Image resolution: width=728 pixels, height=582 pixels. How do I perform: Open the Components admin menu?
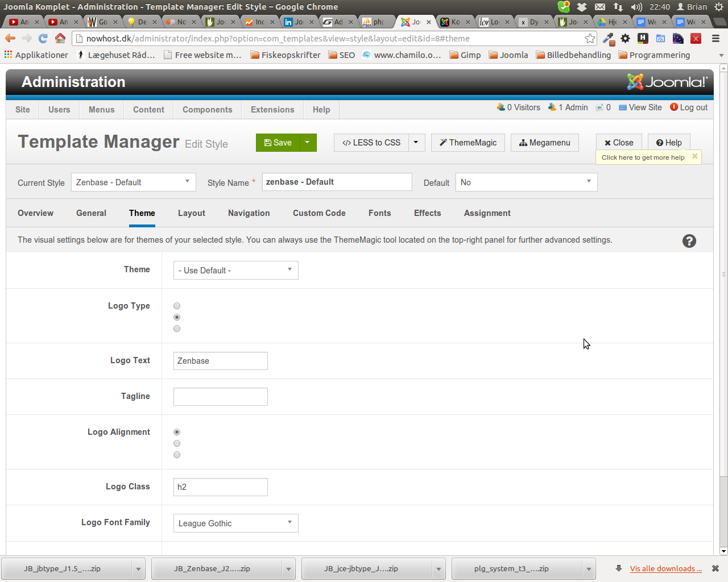click(207, 110)
